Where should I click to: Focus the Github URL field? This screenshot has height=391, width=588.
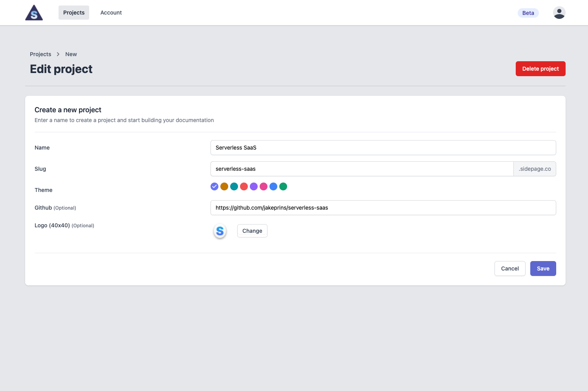point(383,208)
